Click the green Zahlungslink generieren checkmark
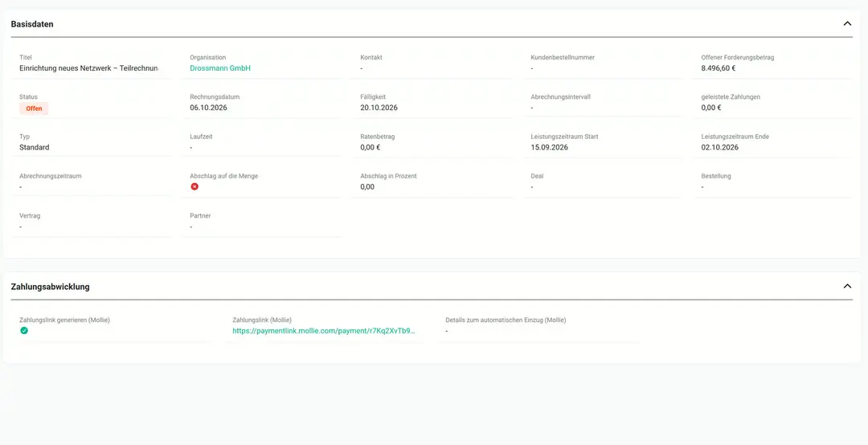 (24, 330)
